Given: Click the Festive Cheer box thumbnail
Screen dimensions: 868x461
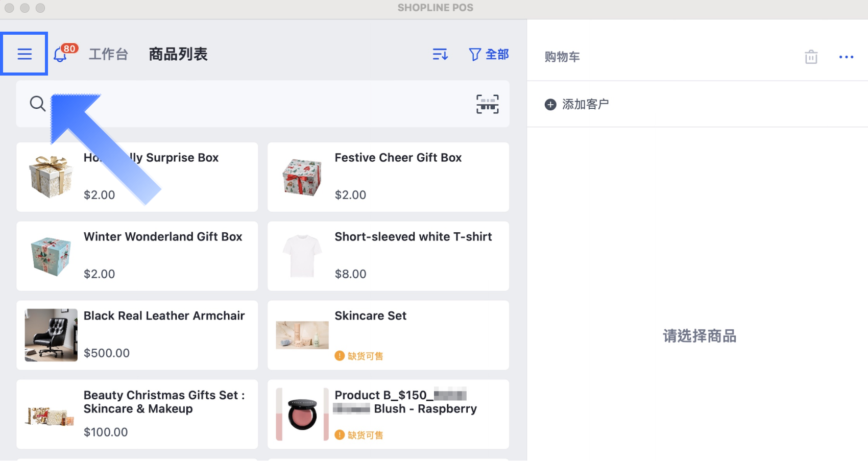Looking at the screenshot, I should [302, 177].
